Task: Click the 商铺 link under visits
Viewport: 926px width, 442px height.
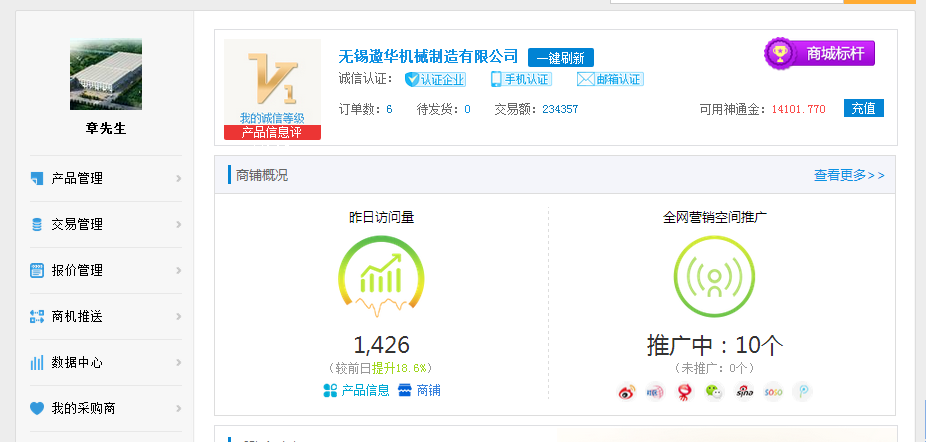Action: coord(428,391)
